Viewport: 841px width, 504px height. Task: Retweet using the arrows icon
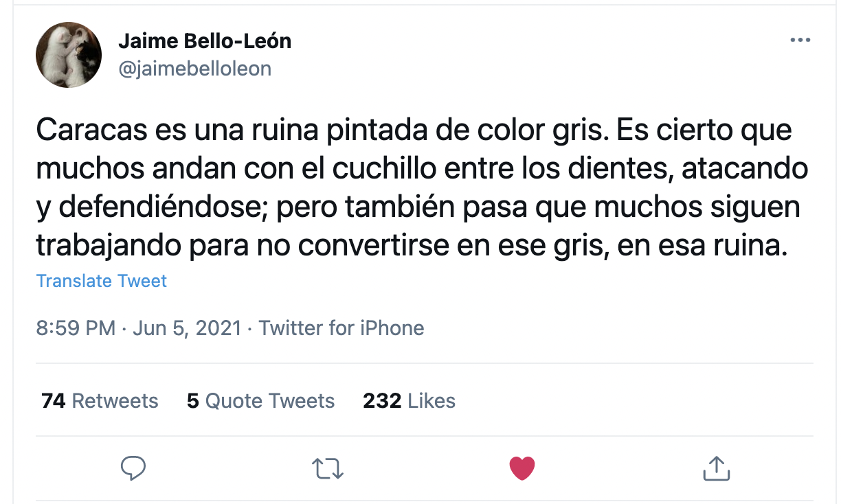click(328, 468)
